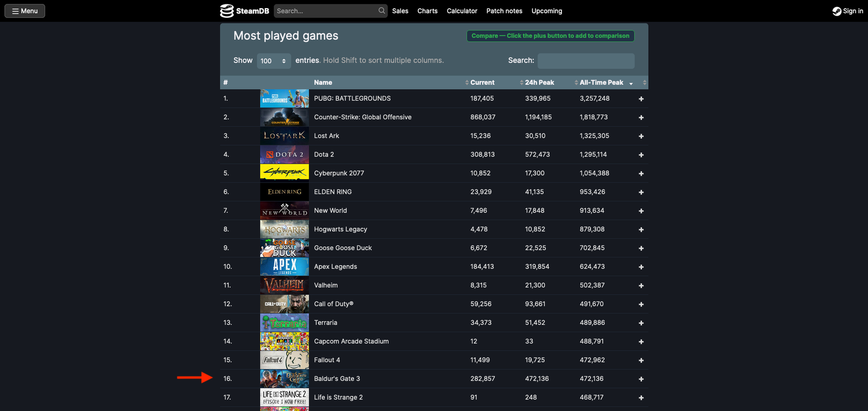Open Dota 2 game link

tap(324, 154)
